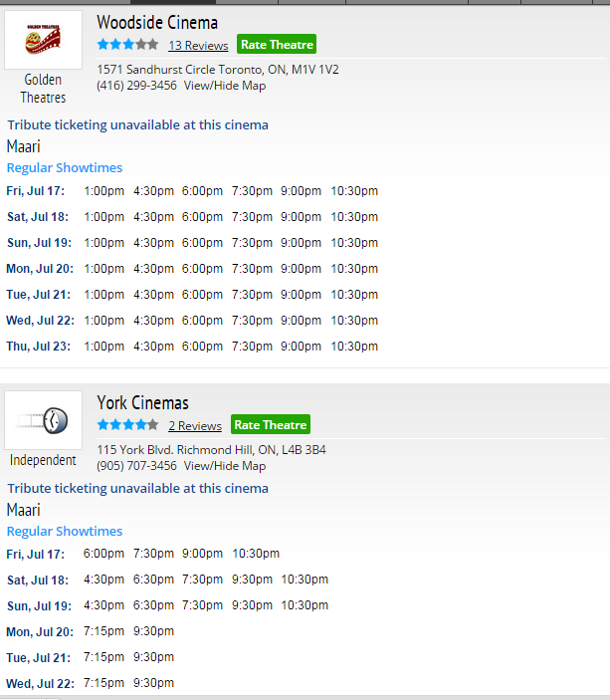The width and height of the screenshot is (610, 700).
Task: Click Woodside Cinema star rating
Action: coord(127,45)
